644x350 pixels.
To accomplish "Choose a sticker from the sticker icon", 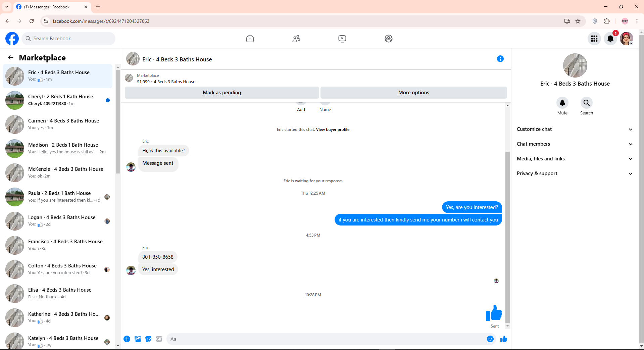I will (148, 339).
